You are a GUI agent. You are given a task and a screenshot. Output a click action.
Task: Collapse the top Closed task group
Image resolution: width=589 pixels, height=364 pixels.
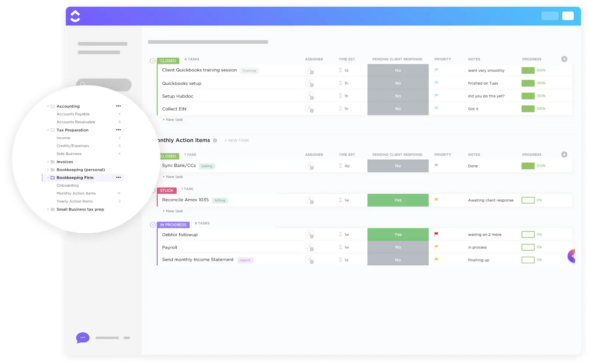click(152, 61)
